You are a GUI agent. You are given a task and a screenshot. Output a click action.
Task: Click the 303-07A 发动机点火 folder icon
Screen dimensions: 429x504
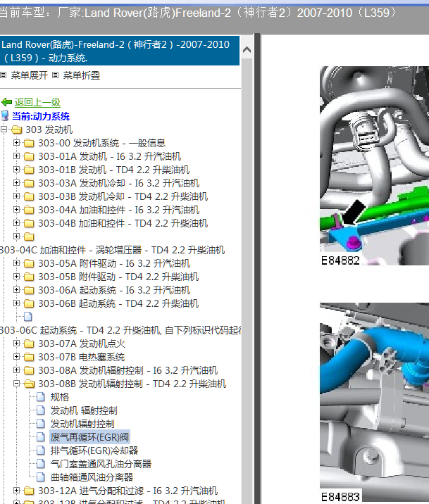pos(29,344)
